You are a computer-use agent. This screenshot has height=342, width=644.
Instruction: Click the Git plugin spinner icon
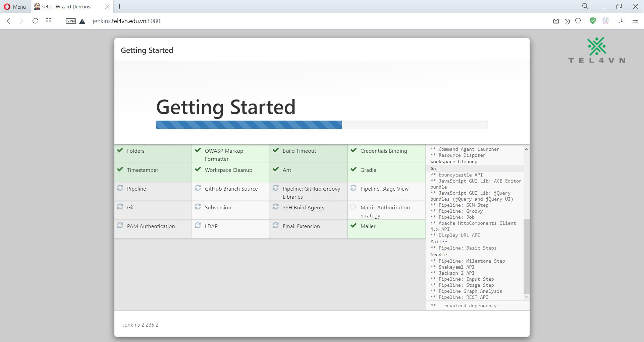pos(120,207)
